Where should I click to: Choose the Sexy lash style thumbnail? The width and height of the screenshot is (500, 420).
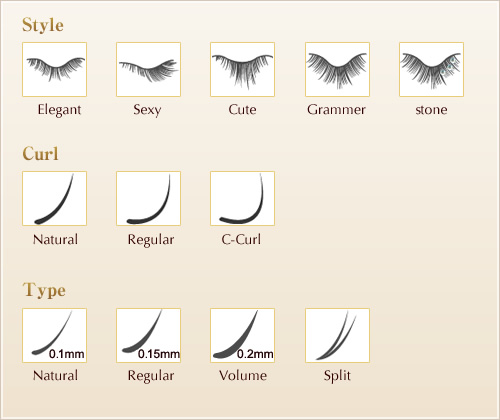[x=148, y=69]
